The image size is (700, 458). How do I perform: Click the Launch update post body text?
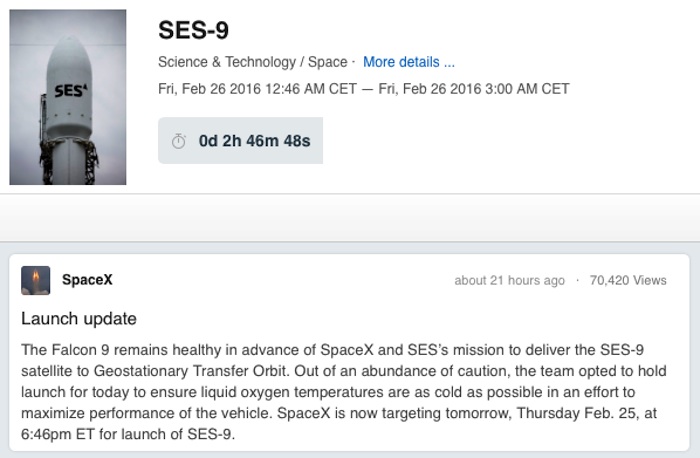click(344, 392)
